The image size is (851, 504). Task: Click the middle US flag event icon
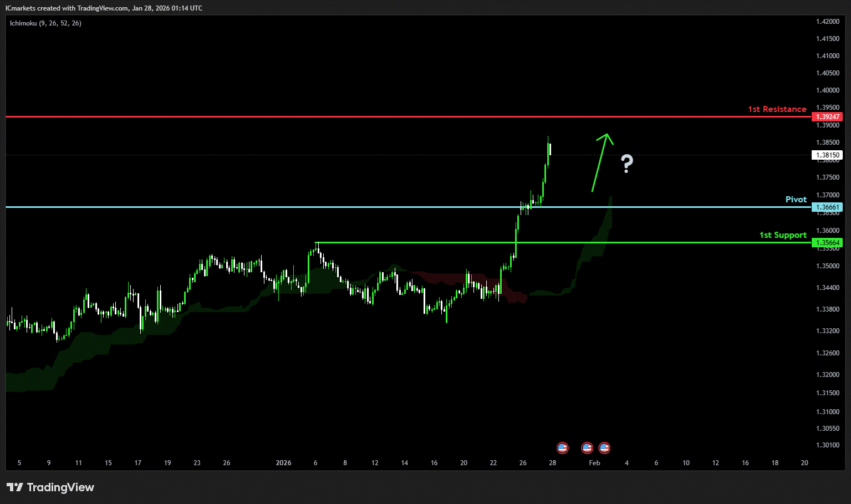coord(587,447)
